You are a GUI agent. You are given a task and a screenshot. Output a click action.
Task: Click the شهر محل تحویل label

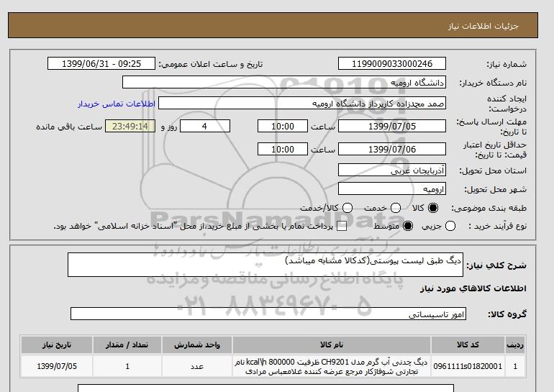pos(495,190)
